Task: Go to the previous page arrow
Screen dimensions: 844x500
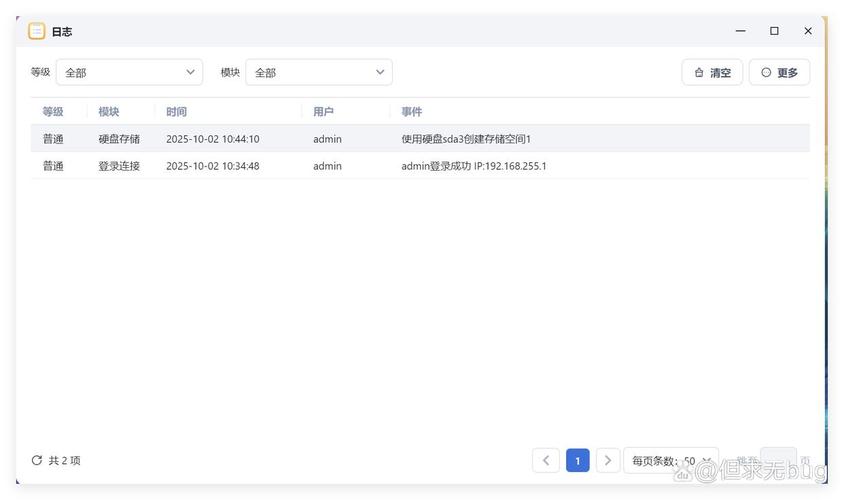Action: [x=546, y=461]
